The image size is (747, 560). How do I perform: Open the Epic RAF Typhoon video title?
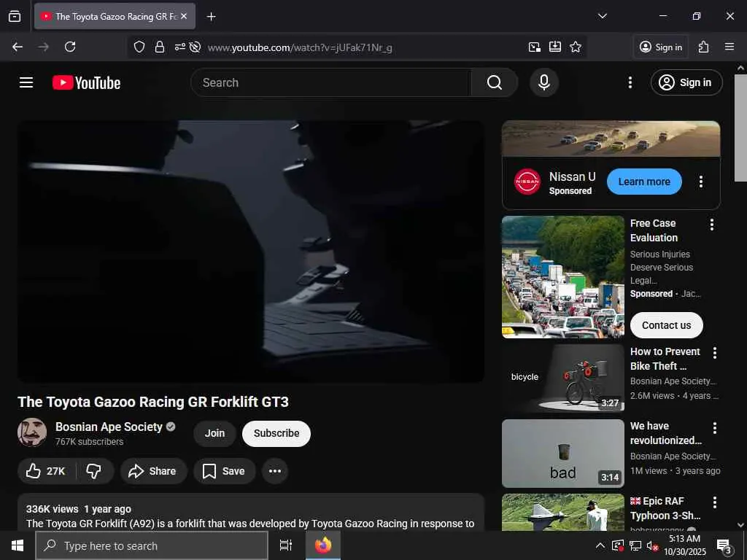click(665, 508)
